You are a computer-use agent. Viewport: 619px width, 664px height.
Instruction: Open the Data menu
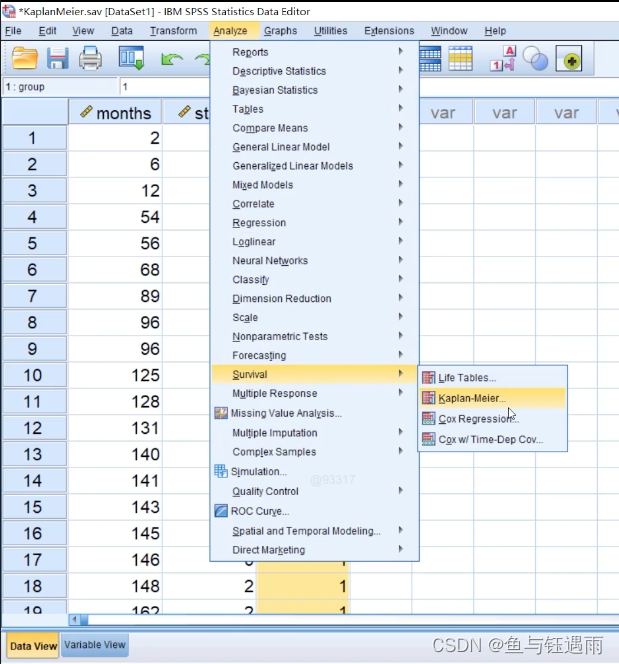point(122,31)
